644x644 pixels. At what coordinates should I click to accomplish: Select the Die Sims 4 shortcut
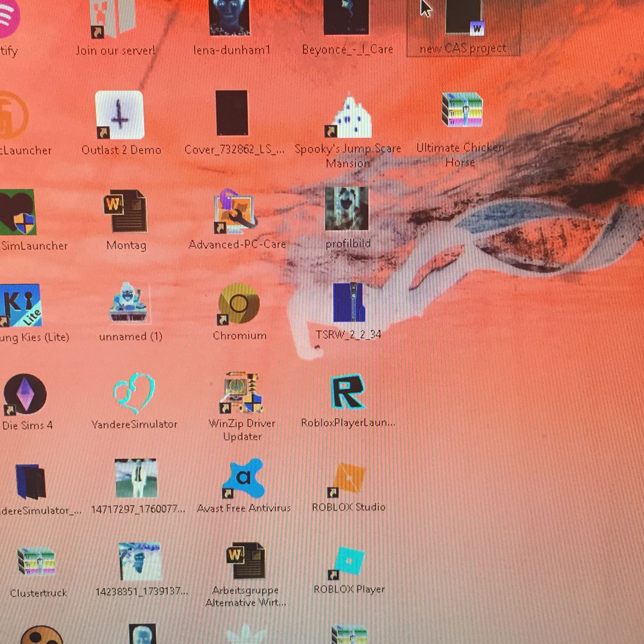coord(25,394)
